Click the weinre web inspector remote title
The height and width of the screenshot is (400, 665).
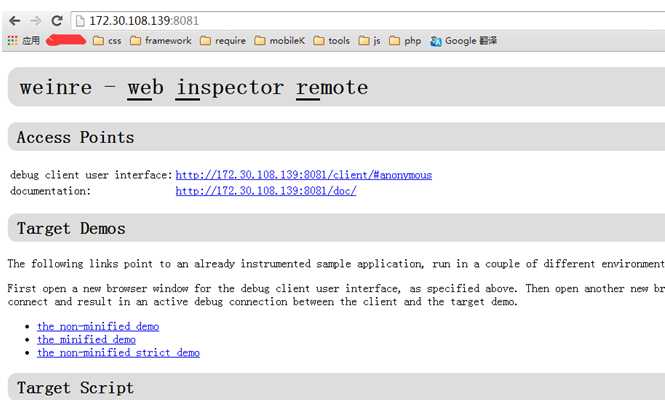194,88
